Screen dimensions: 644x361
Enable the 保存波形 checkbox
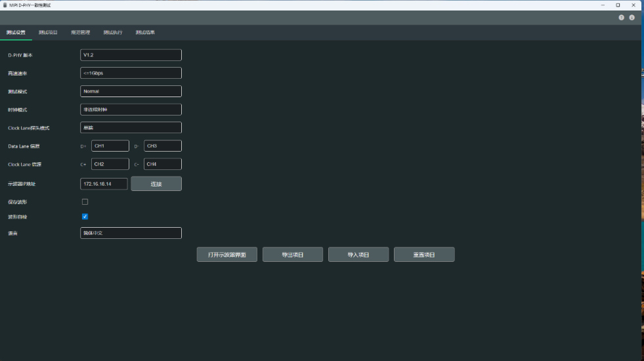pos(85,202)
